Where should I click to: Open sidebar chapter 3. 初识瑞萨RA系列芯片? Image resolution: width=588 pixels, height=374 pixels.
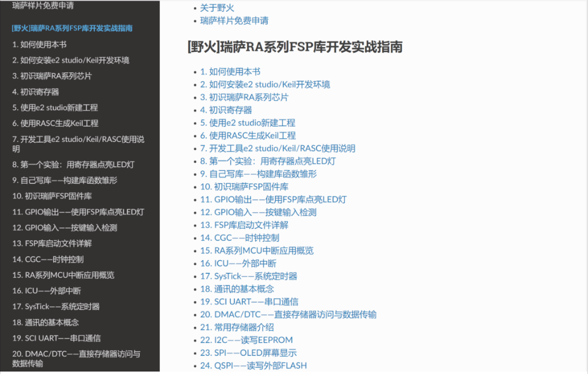51,76
